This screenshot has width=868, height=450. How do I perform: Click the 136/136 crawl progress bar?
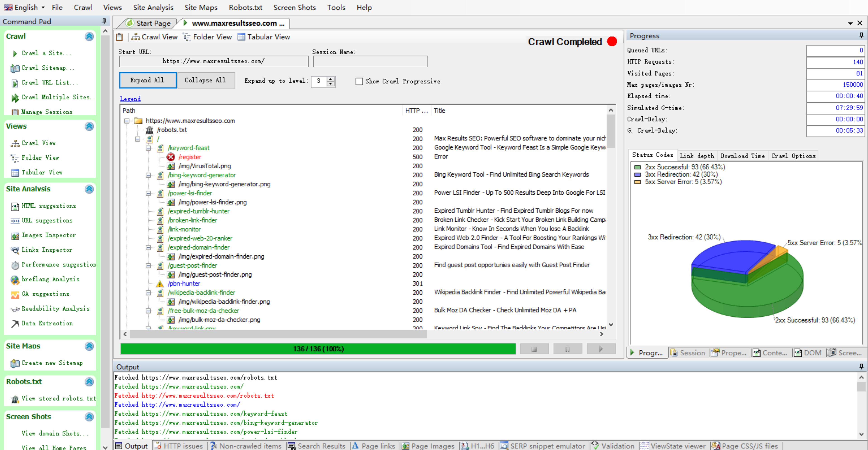click(318, 349)
